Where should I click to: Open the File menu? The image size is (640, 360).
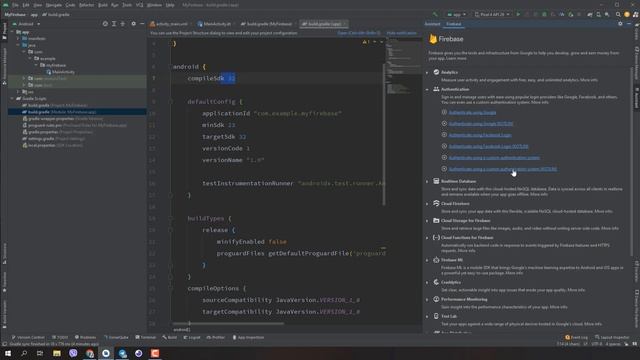coord(15,5)
